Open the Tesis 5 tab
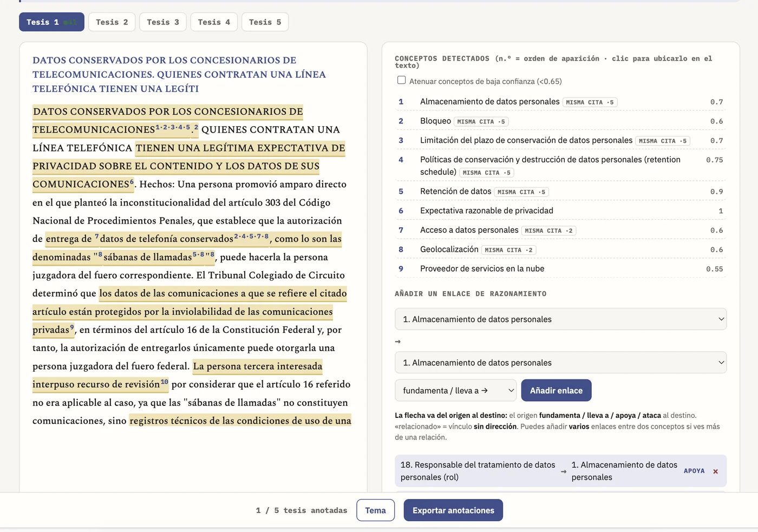The width and height of the screenshot is (758, 532). point(265,22)
